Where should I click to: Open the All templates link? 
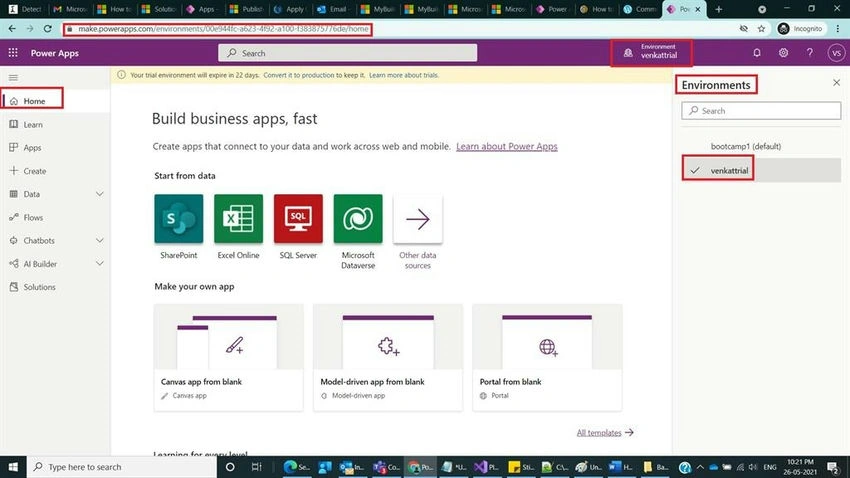pos(604,432)
